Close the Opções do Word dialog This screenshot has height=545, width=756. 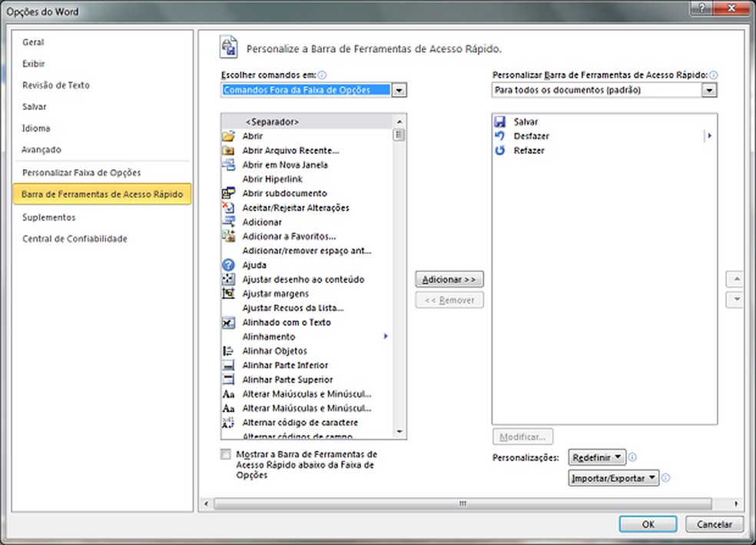[x=731, y=7]
